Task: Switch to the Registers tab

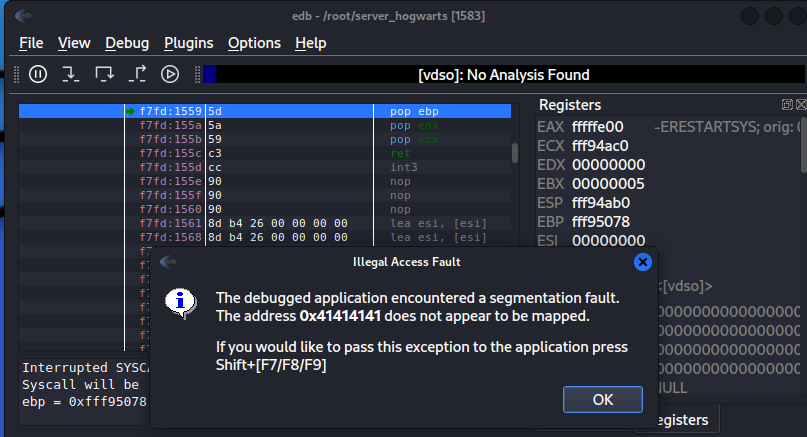Action: coord(682,420)
